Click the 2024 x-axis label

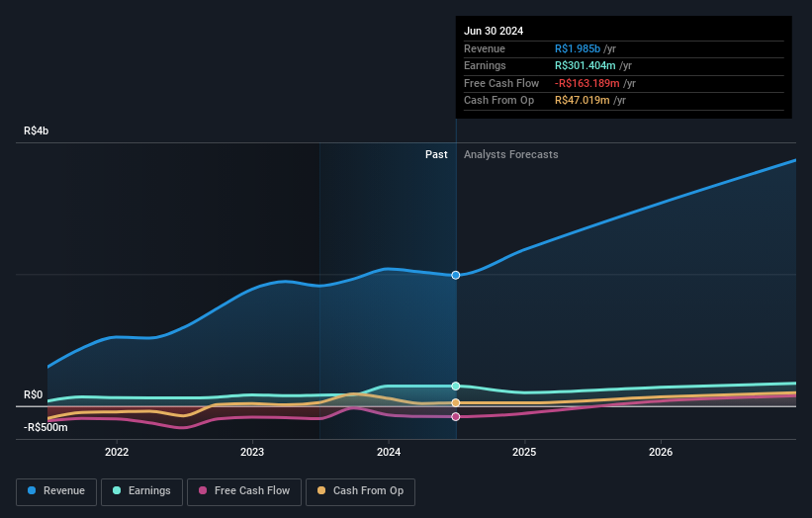pyautogui.click(x=389, y=453)
